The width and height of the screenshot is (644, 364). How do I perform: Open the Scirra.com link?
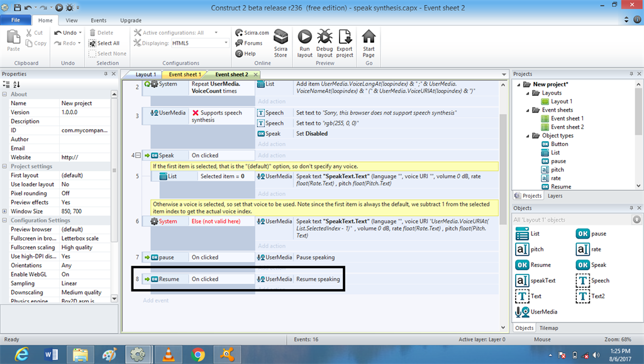pyautogui.click(x=250, y=32)
